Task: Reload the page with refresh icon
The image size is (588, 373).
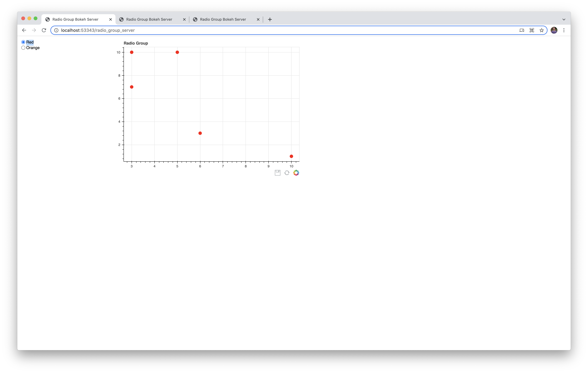Action: pyautogui.click(x=44, y=30)
